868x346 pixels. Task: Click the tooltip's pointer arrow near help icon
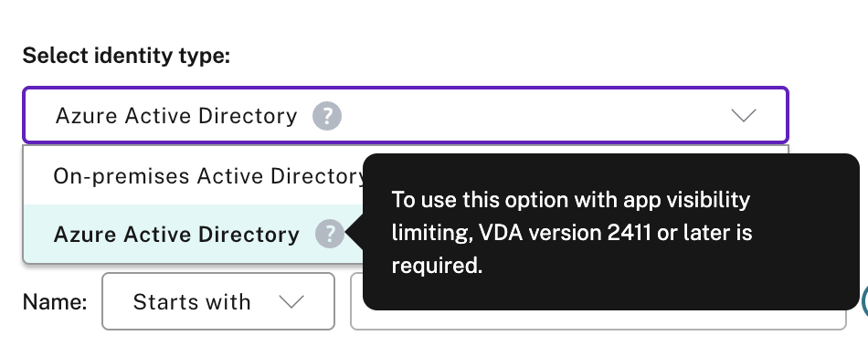point(354,234)
